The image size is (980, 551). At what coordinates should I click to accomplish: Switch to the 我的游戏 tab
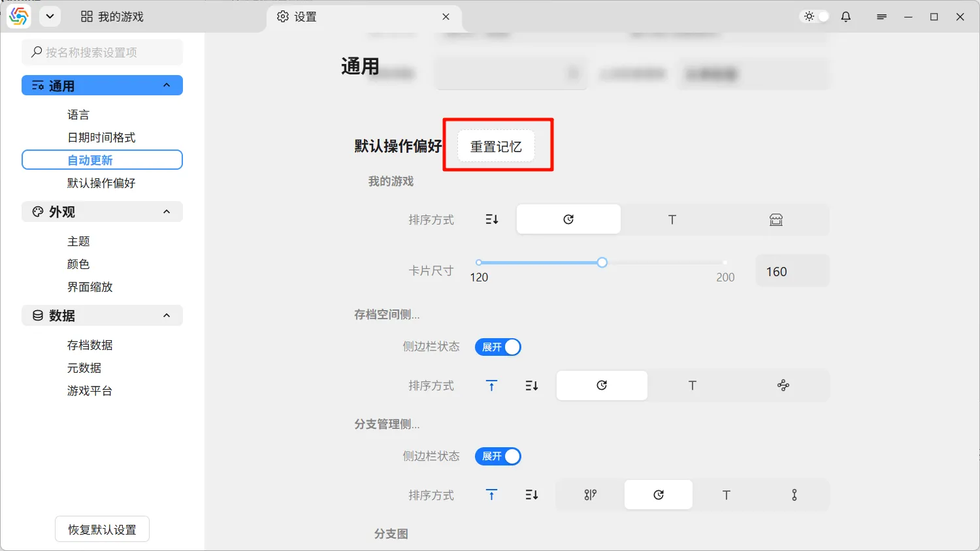(x=112, y=17)
